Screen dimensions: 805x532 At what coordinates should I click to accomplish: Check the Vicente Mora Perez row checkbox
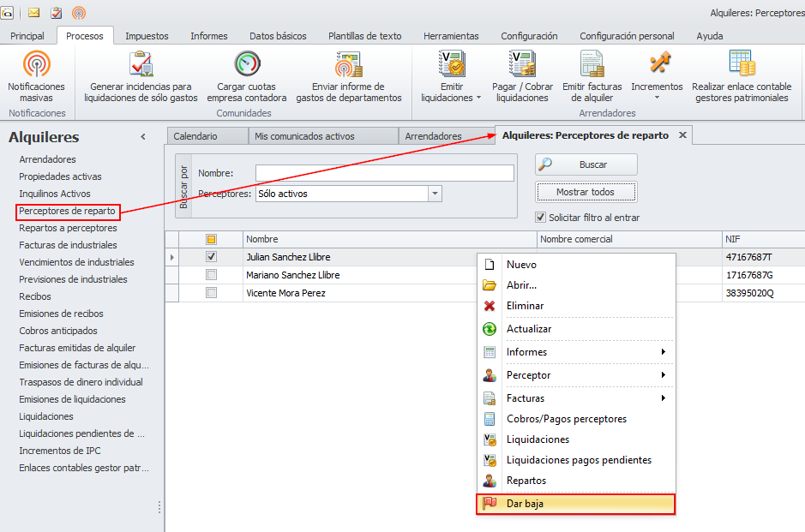pyautogui.click(x=212, y=293)
